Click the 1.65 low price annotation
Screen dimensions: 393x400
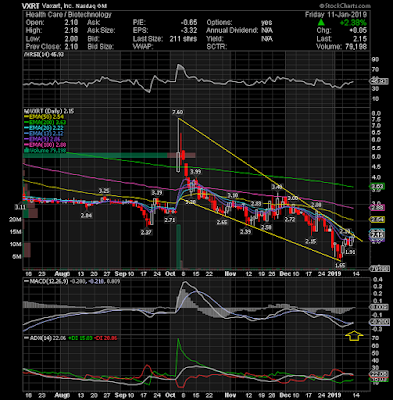click(x=340, y=265)
